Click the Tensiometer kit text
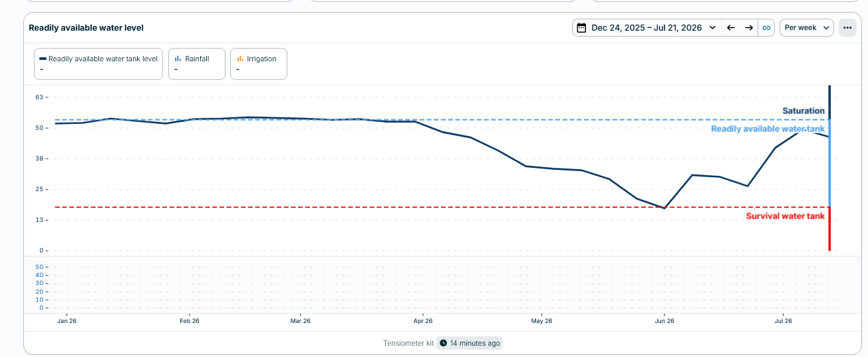 [x=408, y=344]
